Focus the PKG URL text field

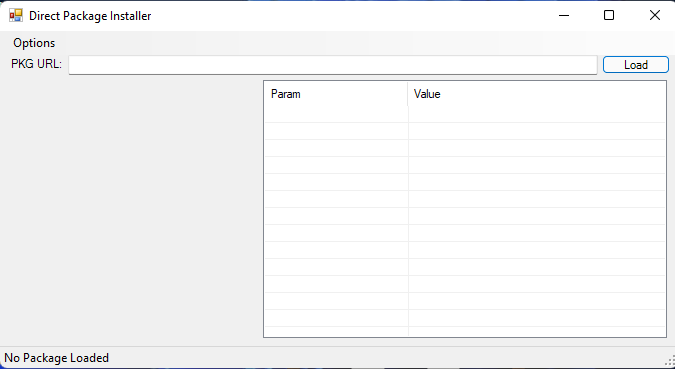(x=333, y=65)
